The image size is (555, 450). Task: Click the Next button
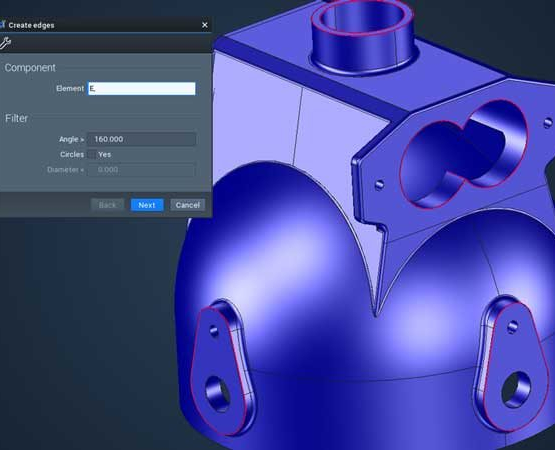[147, 205]
